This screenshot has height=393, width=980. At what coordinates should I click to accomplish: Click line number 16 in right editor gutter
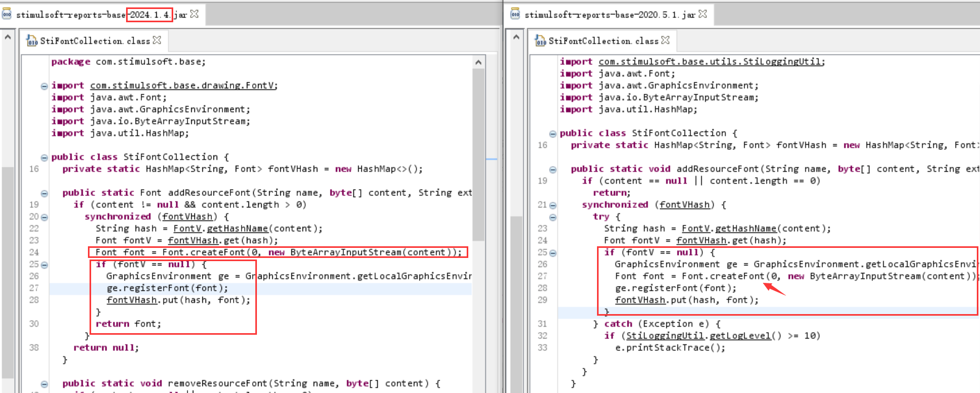542,145
